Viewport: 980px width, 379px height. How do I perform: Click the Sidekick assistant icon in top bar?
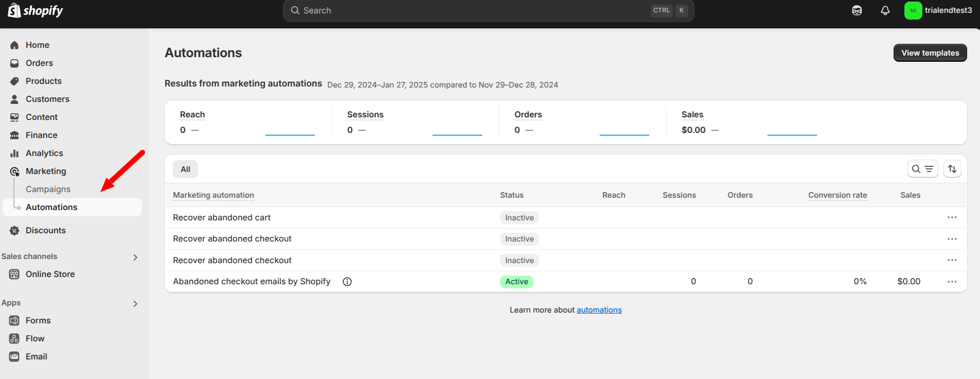click(x=857, y=10)
